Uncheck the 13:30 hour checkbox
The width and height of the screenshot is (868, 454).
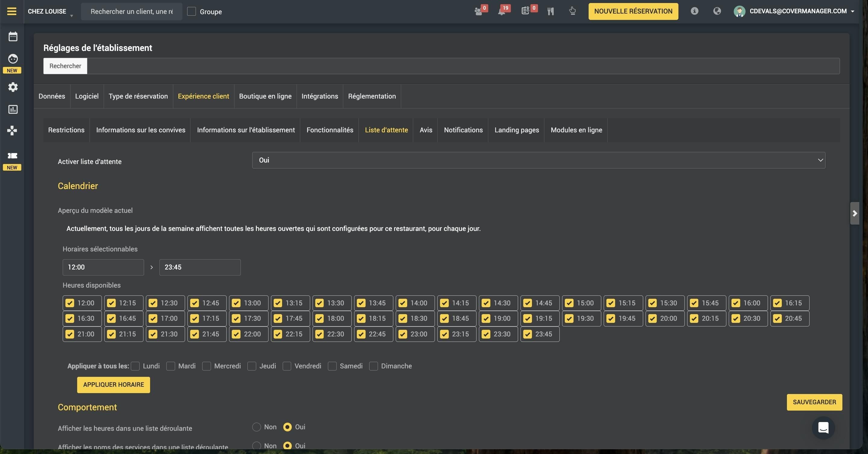point(319,303)
